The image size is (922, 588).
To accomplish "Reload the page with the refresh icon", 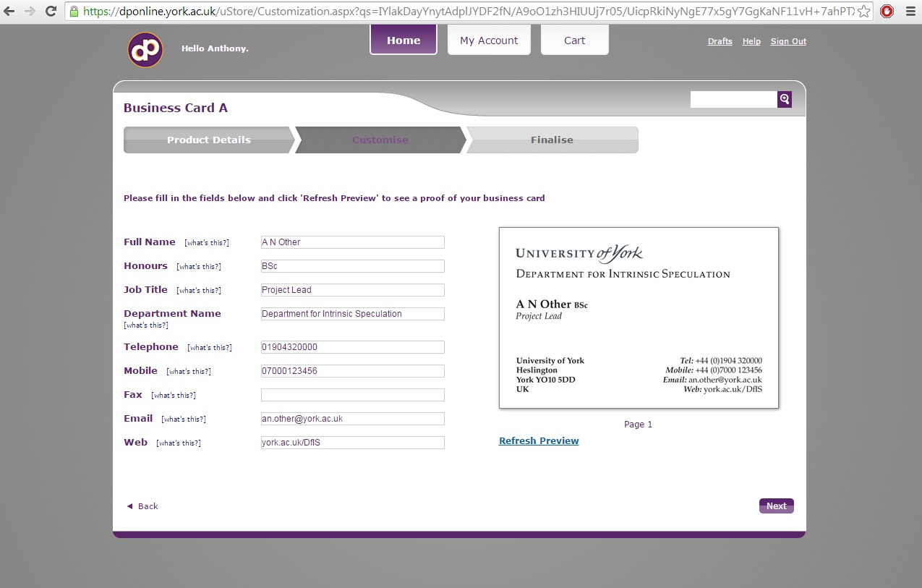I will click(51, 11).
